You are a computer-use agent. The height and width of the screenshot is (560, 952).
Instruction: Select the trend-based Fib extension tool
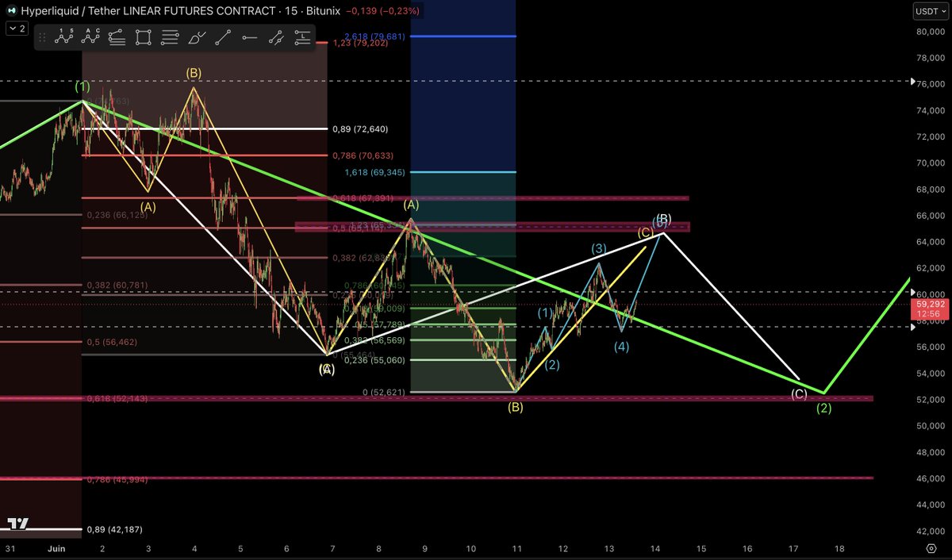click(x=301, y=36)
